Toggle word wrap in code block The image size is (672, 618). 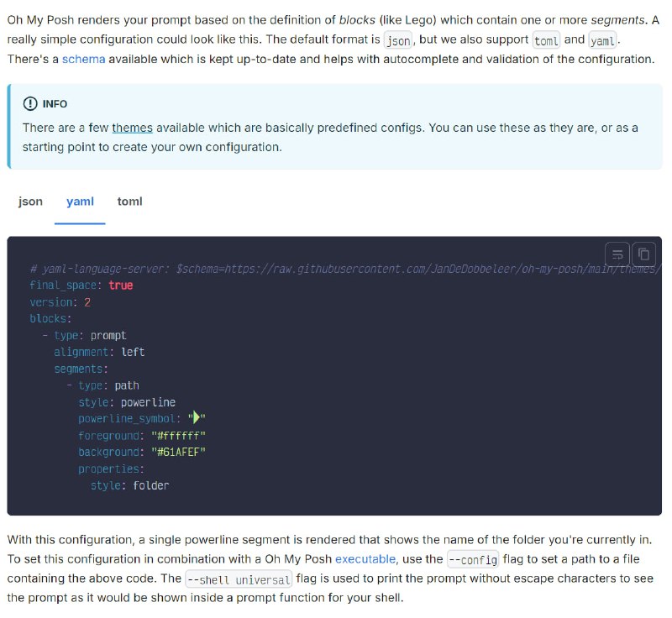(x=617, y=254)
